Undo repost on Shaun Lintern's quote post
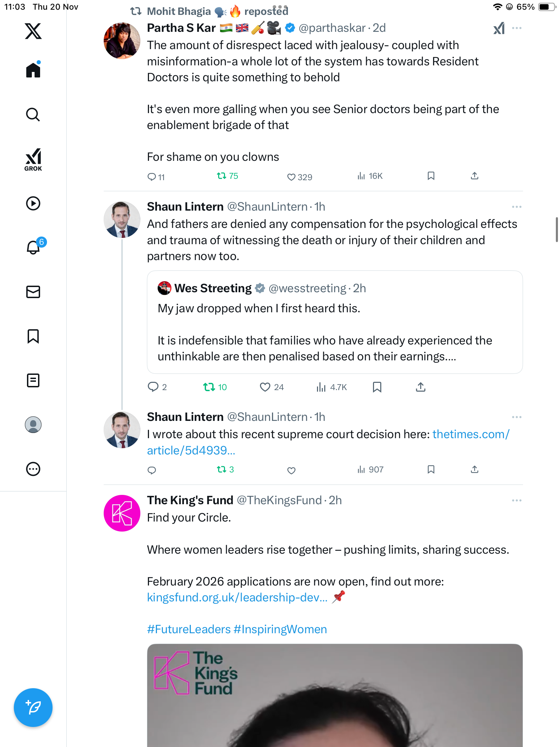The width and height of the screenshot is (560, 747). [209, 387]
